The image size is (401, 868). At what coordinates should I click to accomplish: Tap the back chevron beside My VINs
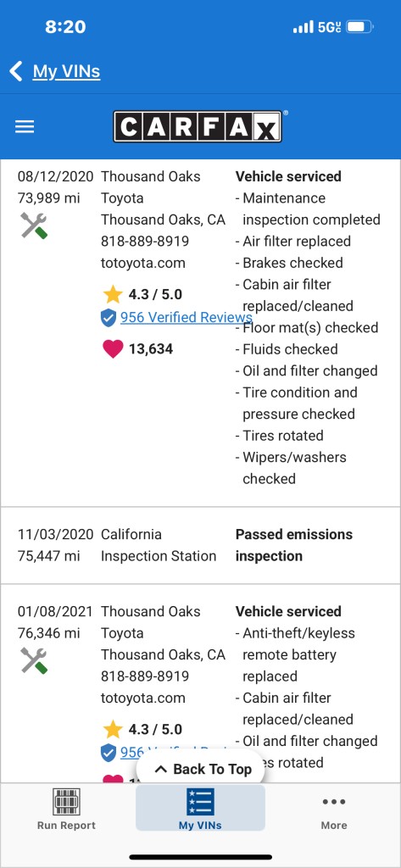[x=16, y=71]
